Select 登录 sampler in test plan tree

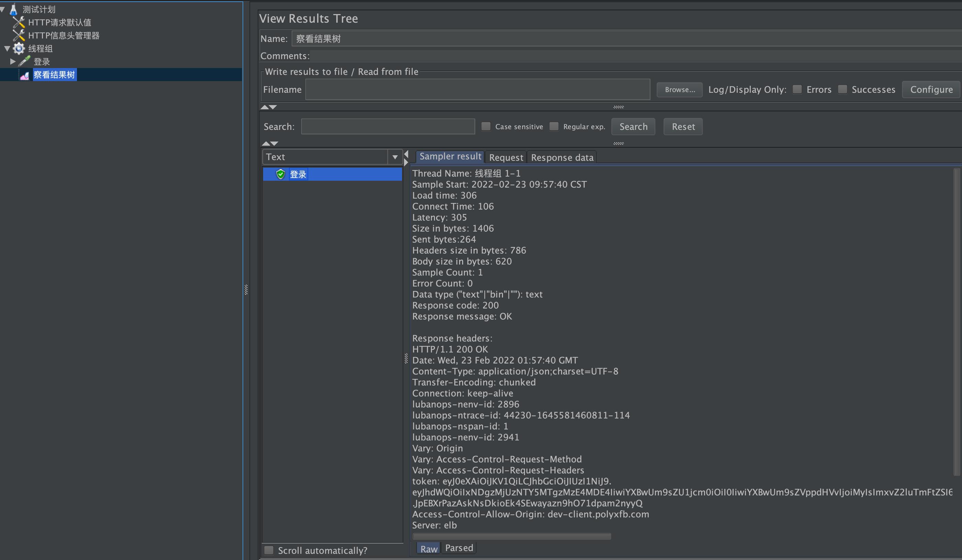point(42,61)
